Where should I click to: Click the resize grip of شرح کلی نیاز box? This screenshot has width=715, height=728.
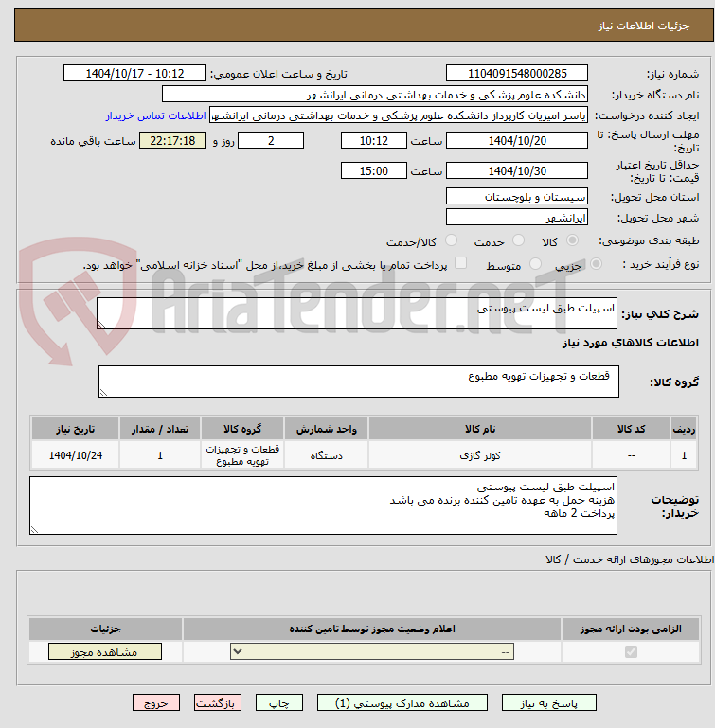[101, 325]
